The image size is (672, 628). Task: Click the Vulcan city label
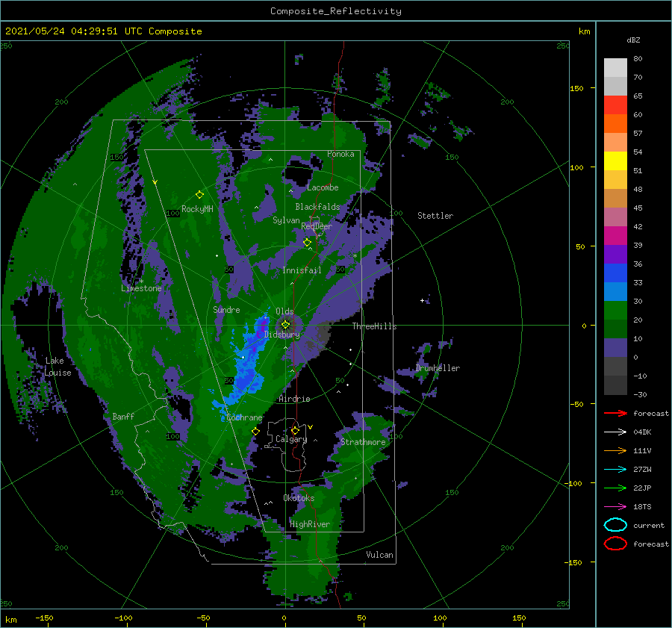click(379, 555)
